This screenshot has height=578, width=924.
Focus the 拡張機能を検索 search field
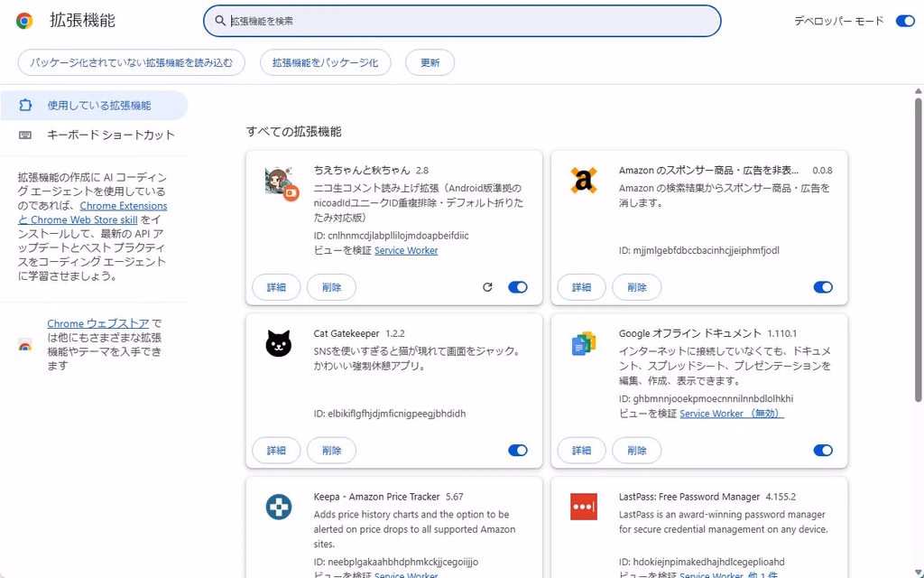462,21
